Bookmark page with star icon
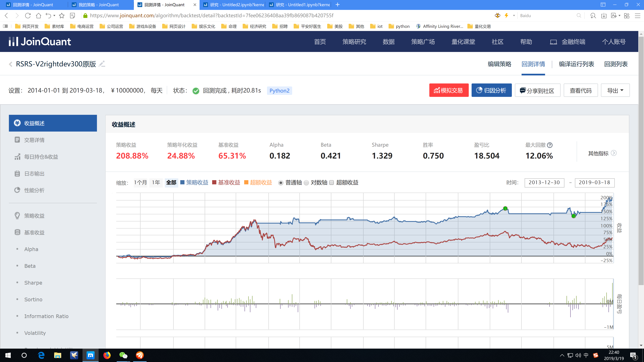The height and width of the screenshot is (362, 644). [62, 15]
